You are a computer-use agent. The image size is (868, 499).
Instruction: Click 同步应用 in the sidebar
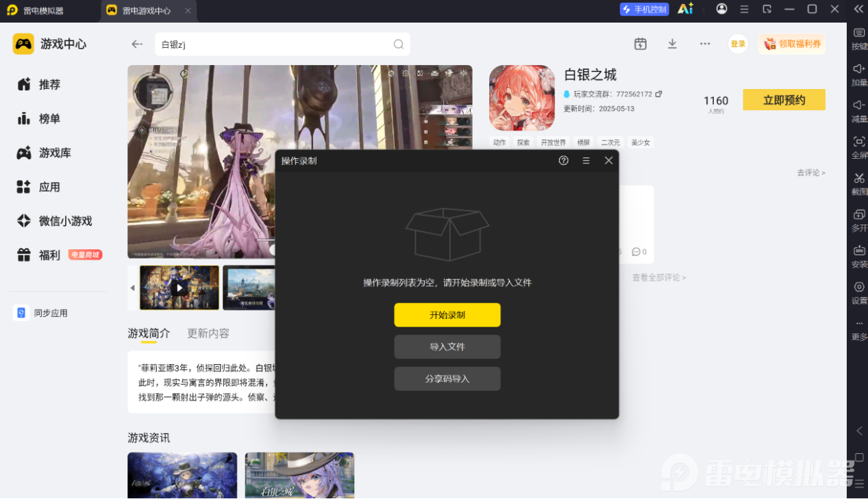pos(41,313)
